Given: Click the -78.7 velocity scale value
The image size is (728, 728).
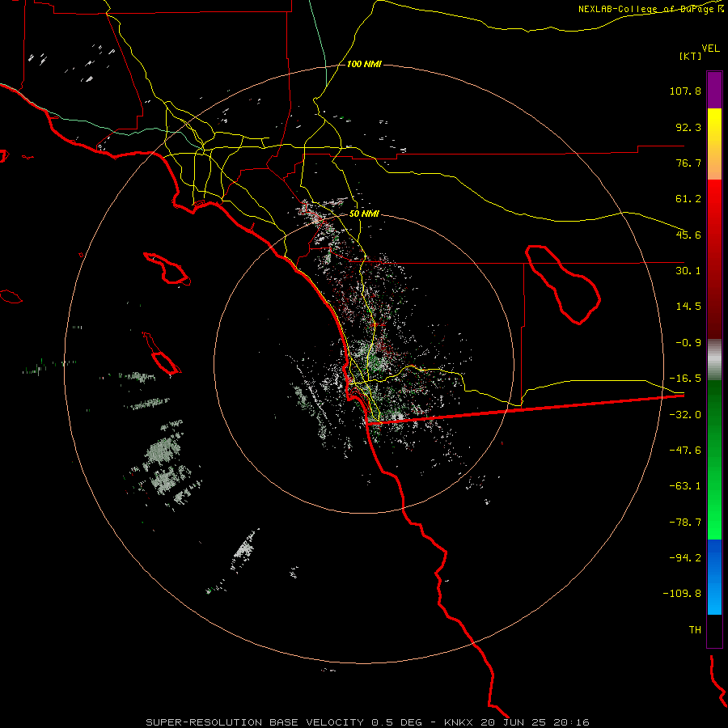Looking at the screenshot, I should (x=685, y=523).
